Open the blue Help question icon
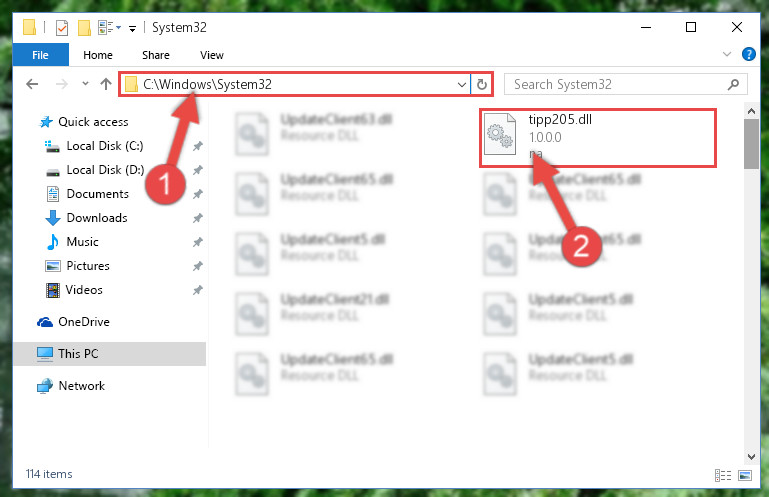 748,54
